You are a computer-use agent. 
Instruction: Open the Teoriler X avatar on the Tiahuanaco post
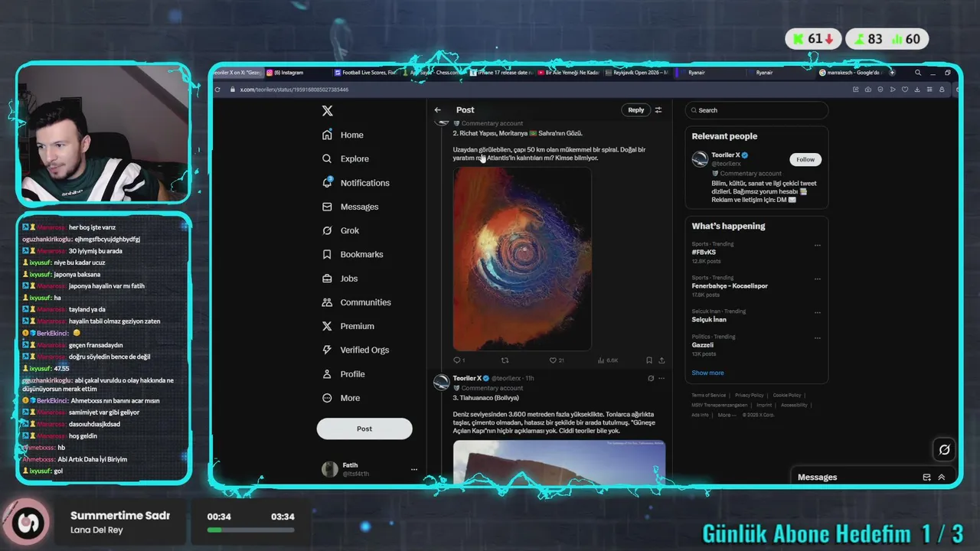click(x=441, y=382)
